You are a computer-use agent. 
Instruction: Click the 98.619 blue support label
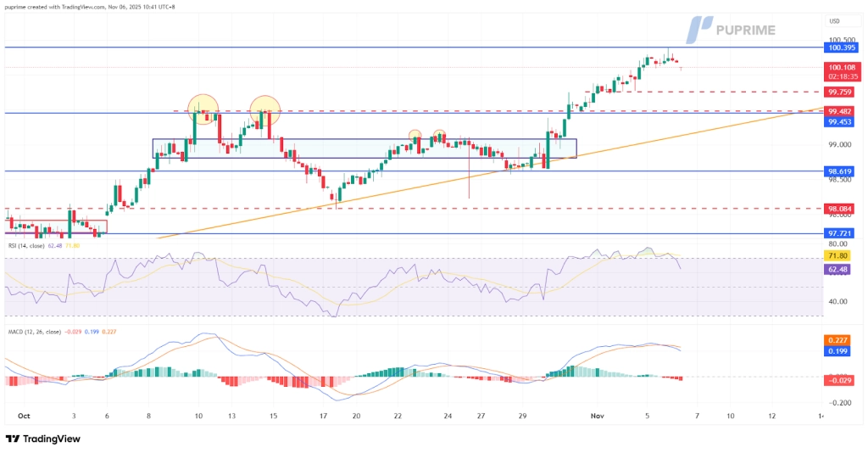[840, 171]
